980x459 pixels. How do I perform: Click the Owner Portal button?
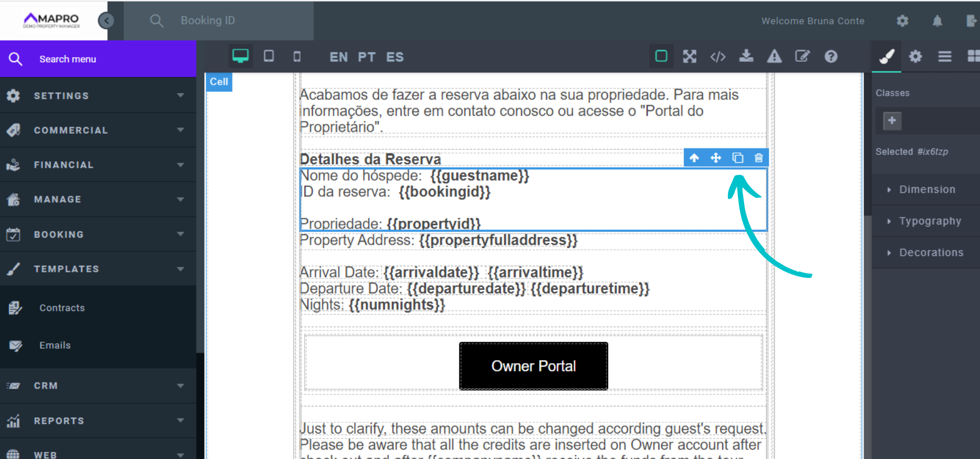(x=533, y=366)
